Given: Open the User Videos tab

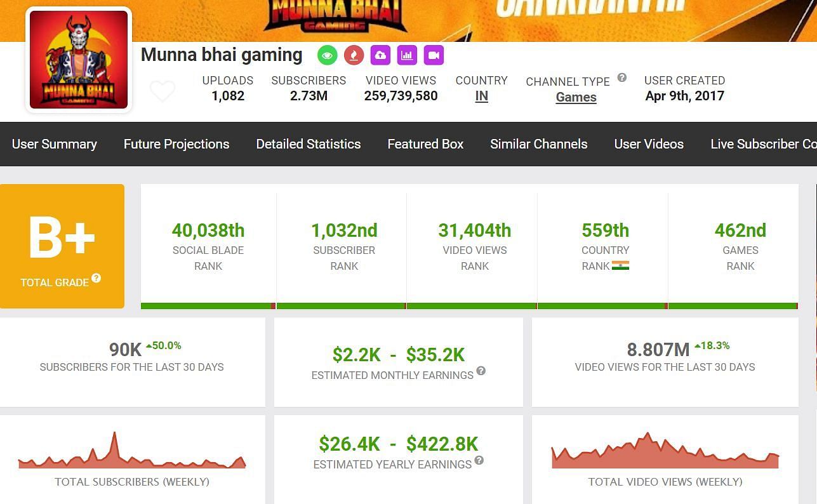Looking at the screenshot, I should click(649, 144).
